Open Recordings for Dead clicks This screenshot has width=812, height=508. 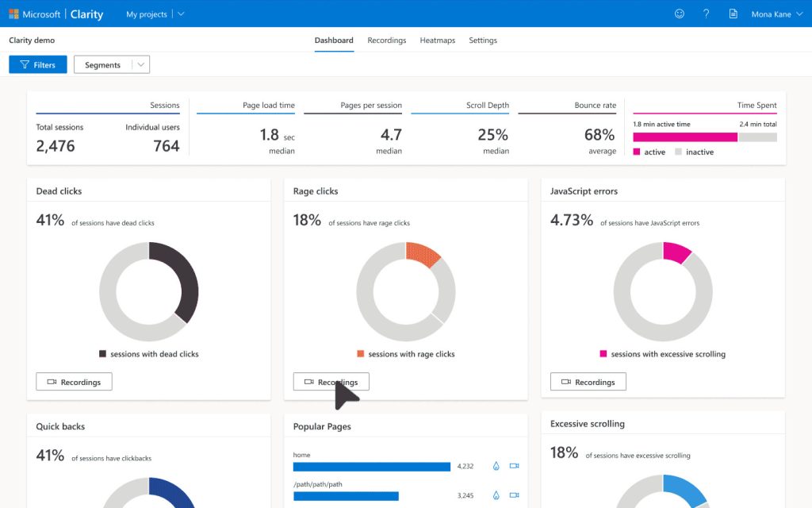pyautogui.click(x=74, y=382)
